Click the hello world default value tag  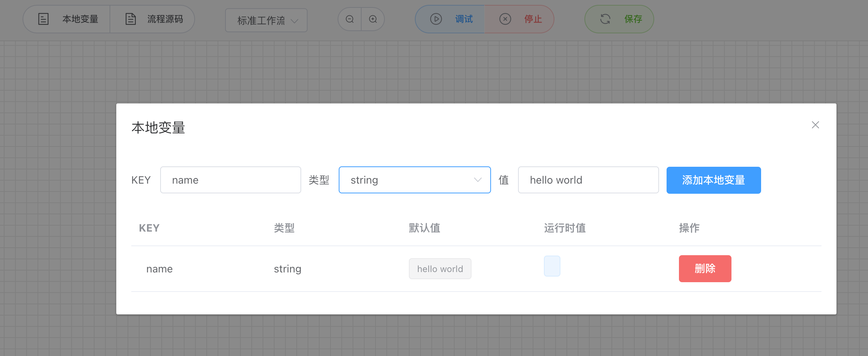coord(440,269)
